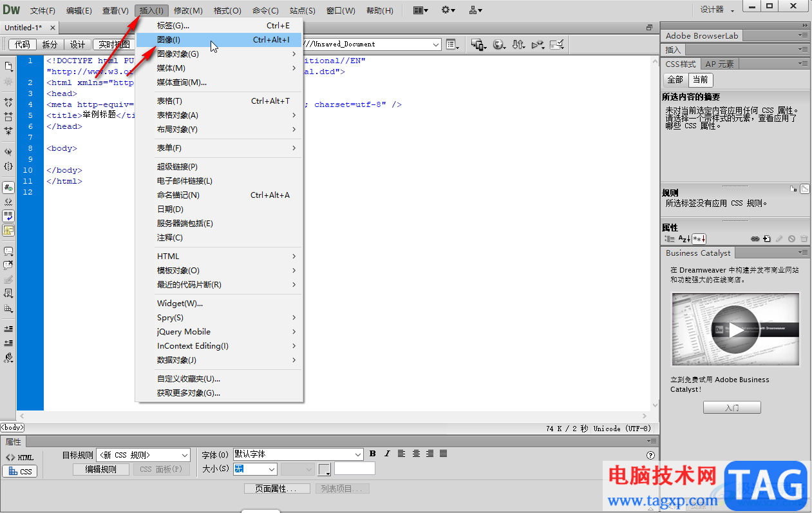Expand the Spry(S) submenu
This screenshot has width=812, height=513.
219,318
